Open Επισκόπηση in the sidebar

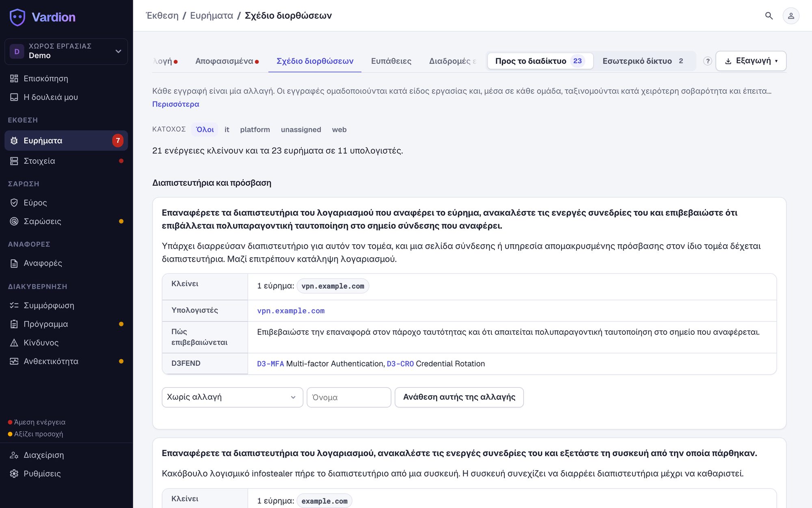point(66,78)
